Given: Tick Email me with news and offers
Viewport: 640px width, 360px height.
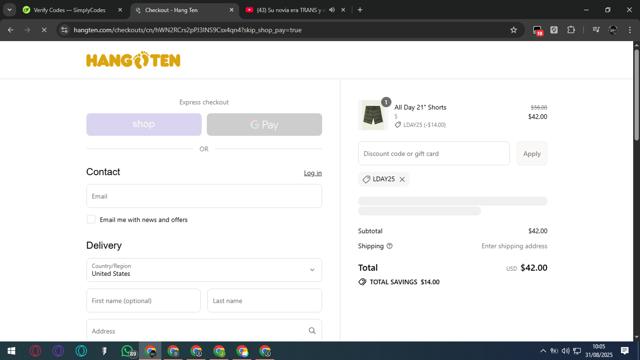Looking at the screenshot, I should [91, 220].
